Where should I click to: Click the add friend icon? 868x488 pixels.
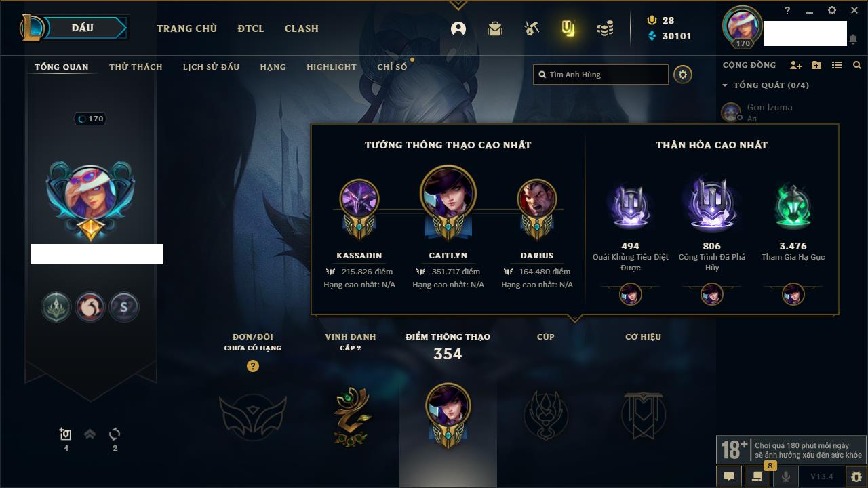(796, 65)
